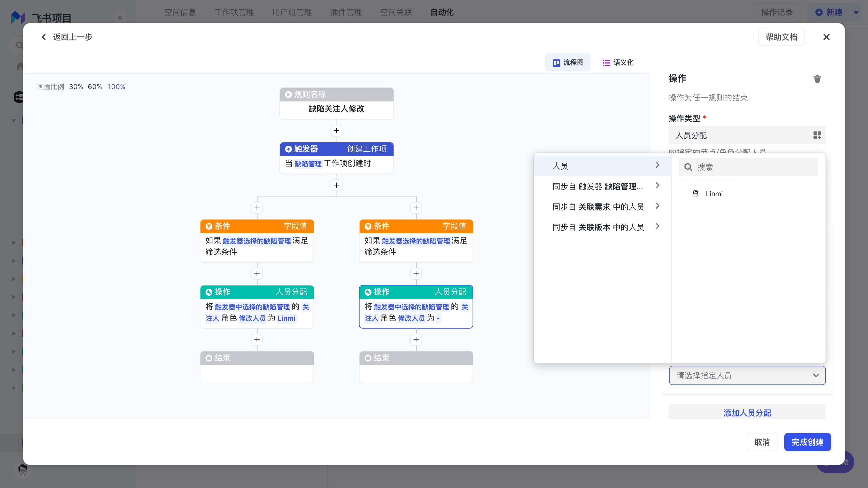This screenshot has width=868, height=488.
Task: Select the right 操作 人员分配 node header
Action: [416, 292]
